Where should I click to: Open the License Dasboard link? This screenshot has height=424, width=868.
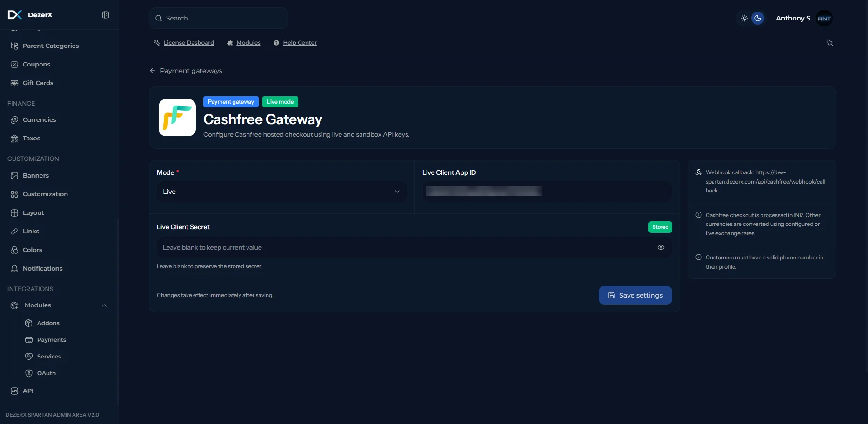[189, 43]
